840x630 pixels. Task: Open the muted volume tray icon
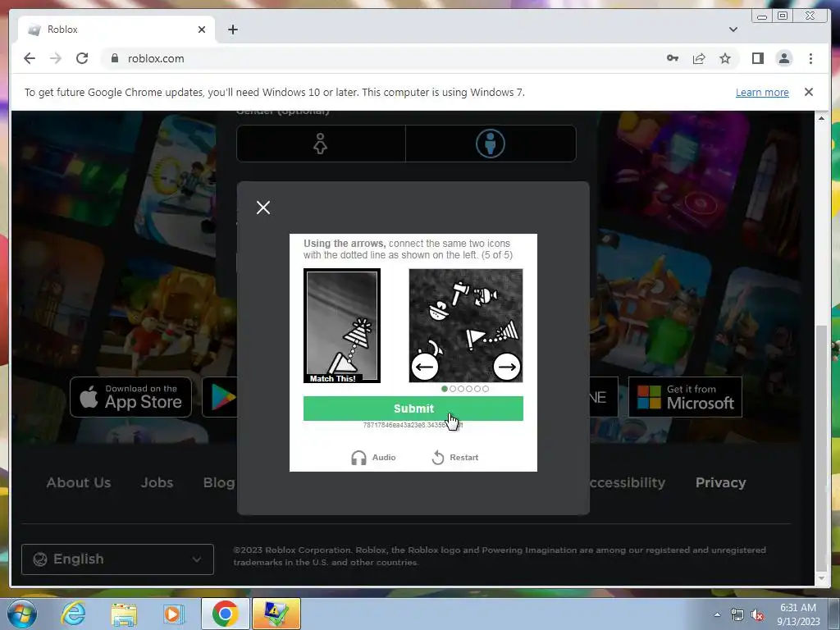click(757, 615)
